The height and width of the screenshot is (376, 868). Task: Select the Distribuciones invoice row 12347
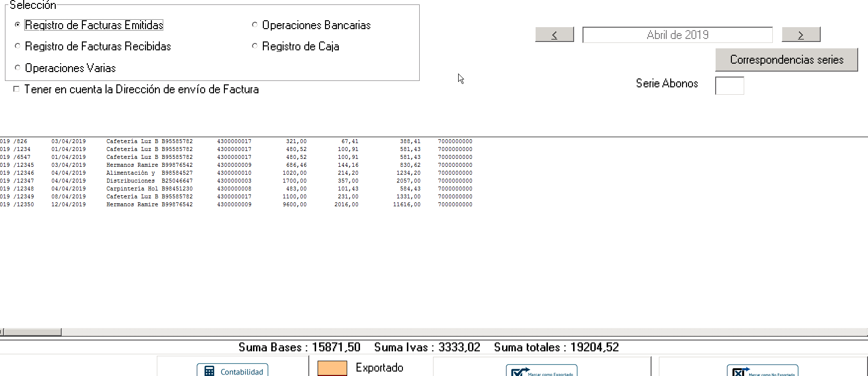tap(197, 181)
